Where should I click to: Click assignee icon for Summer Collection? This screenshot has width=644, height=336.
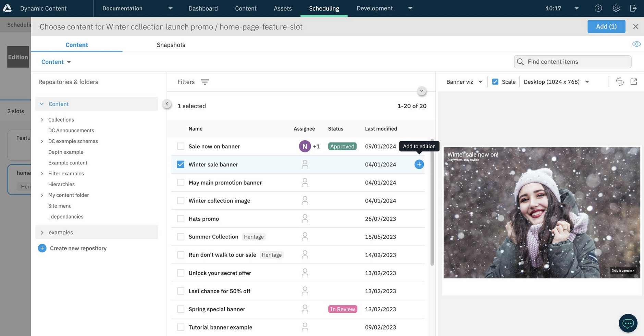305,237
